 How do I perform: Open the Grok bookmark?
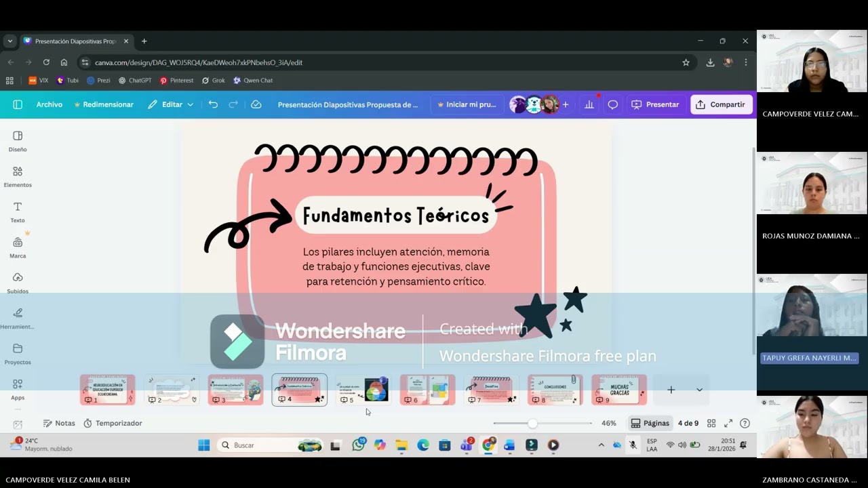point(212,80)
